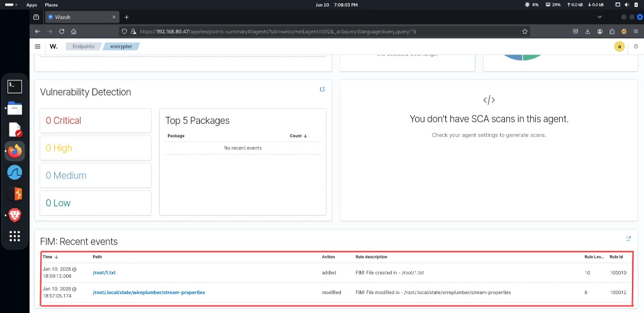Go to the Endpoints breadcrumb
The height and width of the screenshot is (313, 644).
tap(84, 47)
